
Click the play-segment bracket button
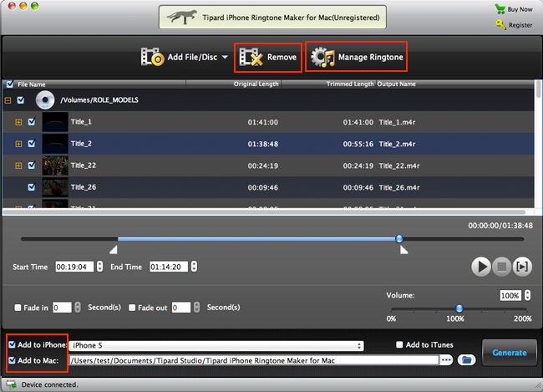click(x=522, y=267)
